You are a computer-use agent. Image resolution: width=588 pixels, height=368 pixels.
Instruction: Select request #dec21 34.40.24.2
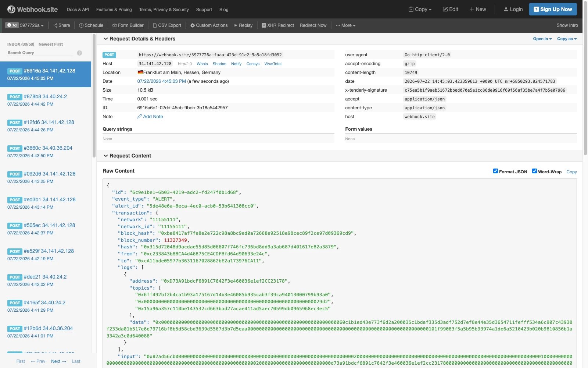(46, 280)
